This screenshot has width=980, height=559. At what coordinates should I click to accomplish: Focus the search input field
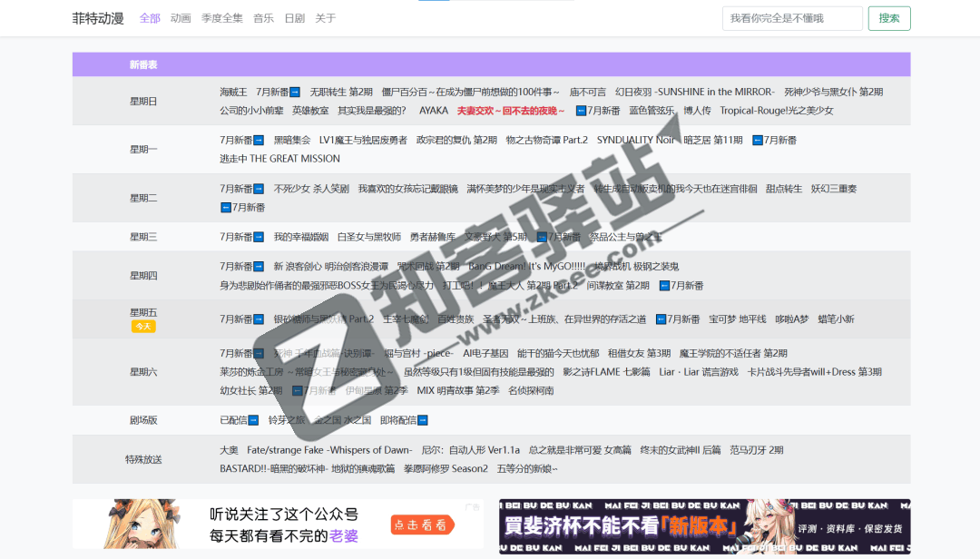click(792, 18)
